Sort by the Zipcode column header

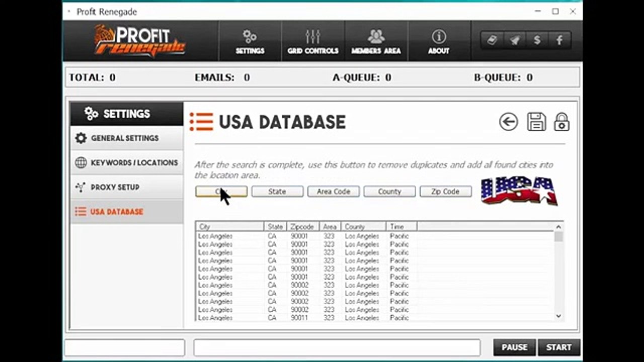tap(303, 227)
